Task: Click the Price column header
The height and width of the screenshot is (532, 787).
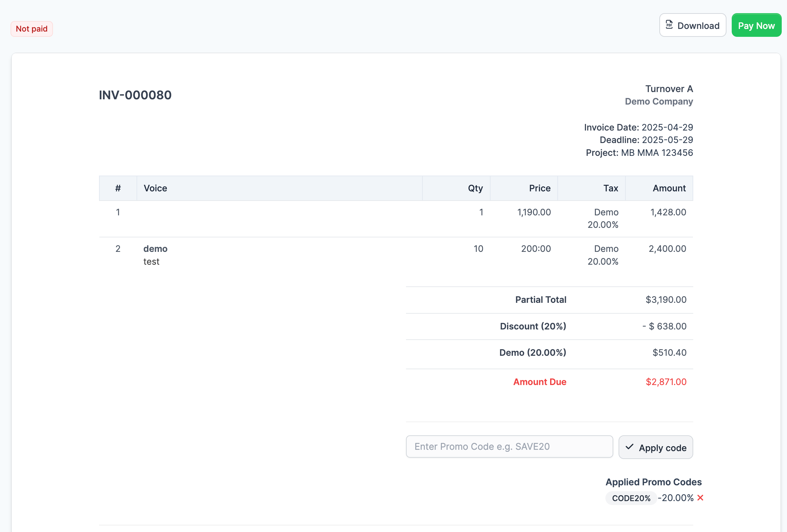Action: 540,188
